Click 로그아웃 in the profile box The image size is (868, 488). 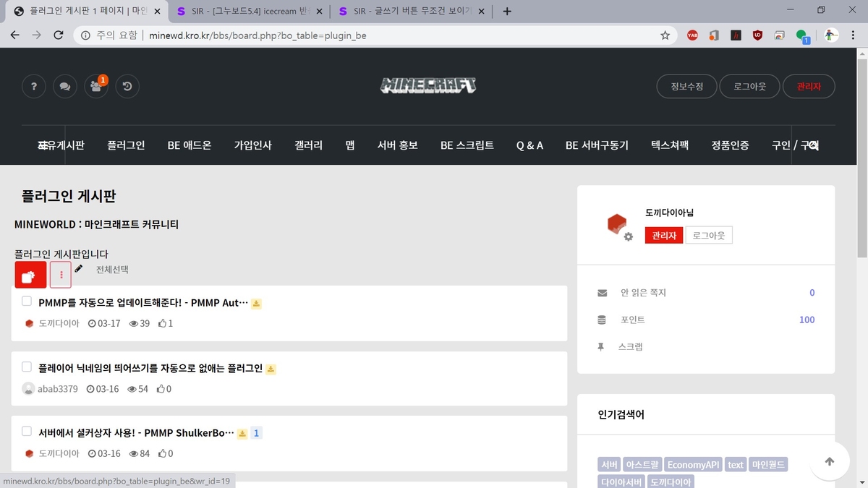[709, 235]
